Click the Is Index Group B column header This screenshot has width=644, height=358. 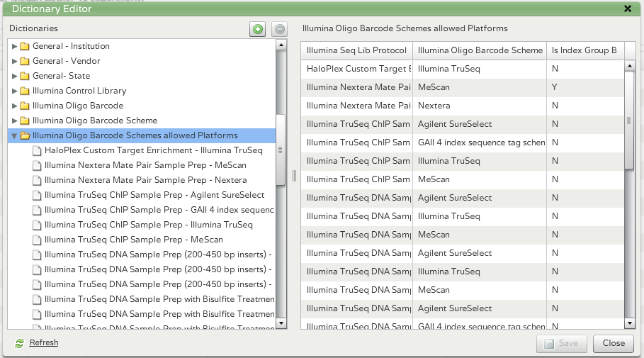[x=585, y=50]
